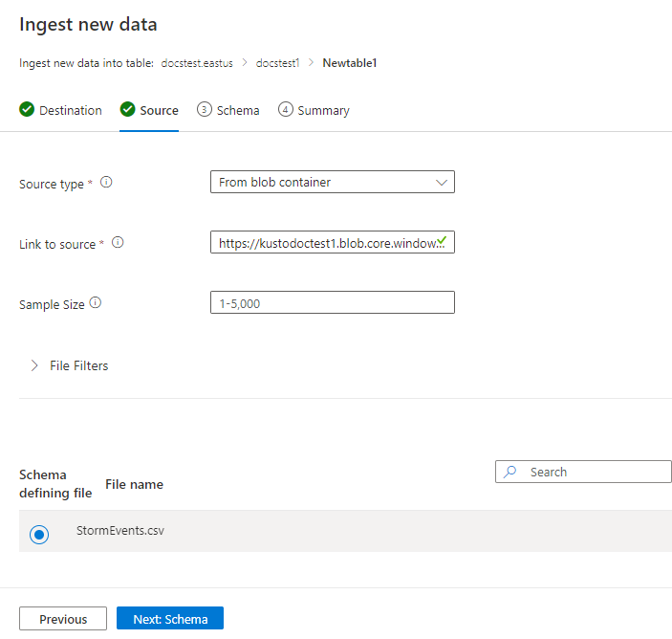672x639 pixels.
Task: Click the magnifier icon in the Search box
Action: pyautogui.click(x=510, y=472)
